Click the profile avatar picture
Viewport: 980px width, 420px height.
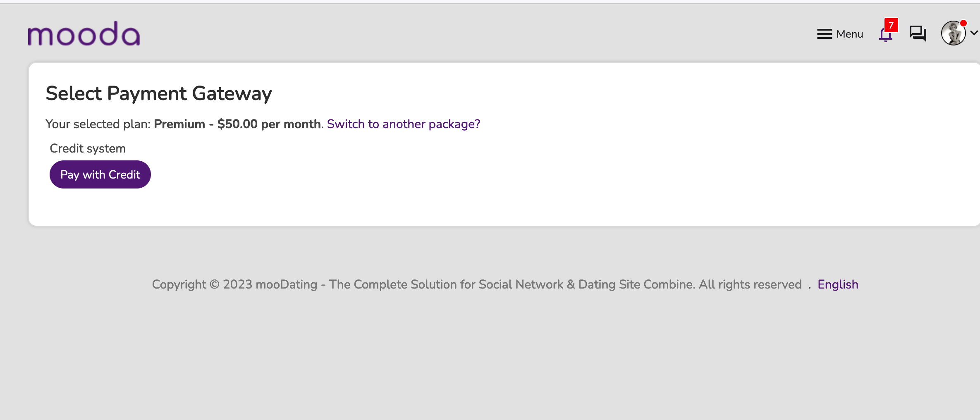(x=954, y=33)
